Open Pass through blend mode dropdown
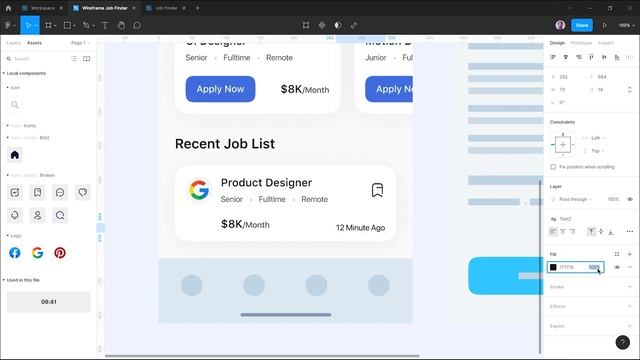The image size is (640, 360). [x=575, y=199]
